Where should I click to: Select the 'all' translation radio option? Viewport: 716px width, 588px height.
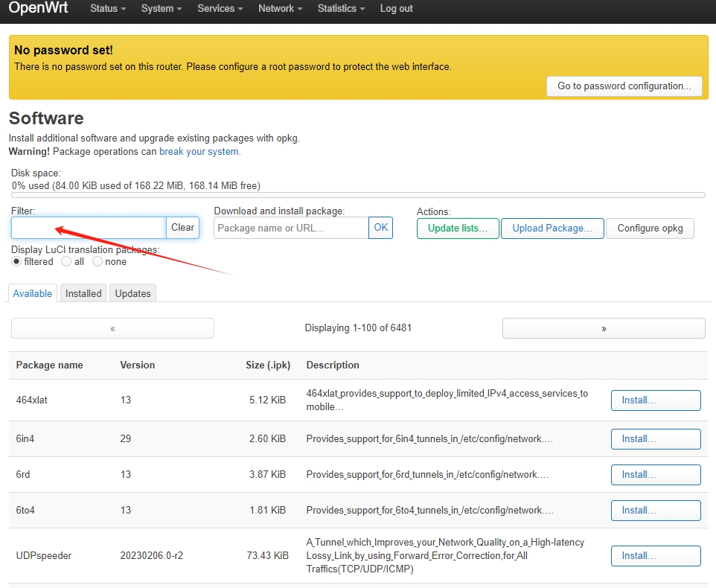[x=66, y=261]
